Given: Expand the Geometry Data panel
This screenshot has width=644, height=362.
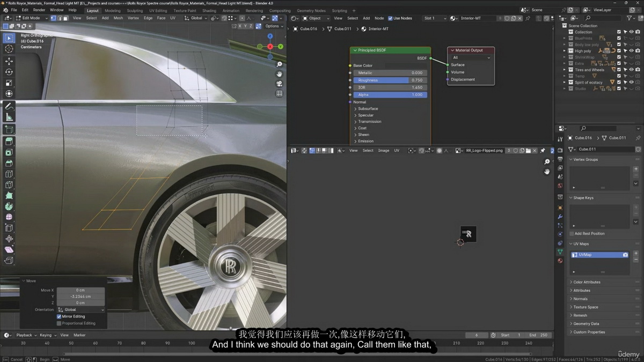Looking at the screenshot, I should pyautogui.click(x=586, y=324).
